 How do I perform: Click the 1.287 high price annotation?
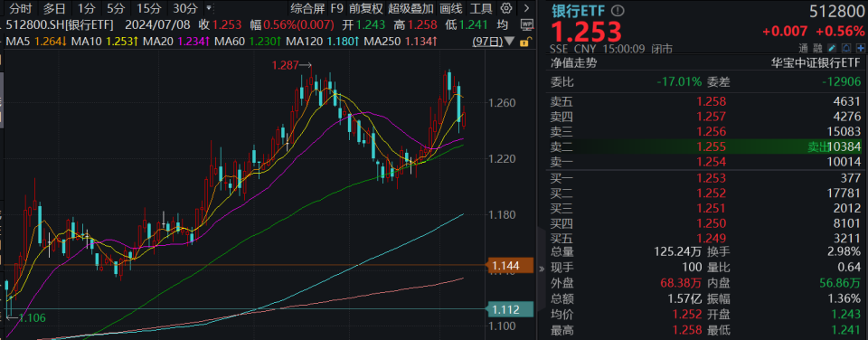292,65
